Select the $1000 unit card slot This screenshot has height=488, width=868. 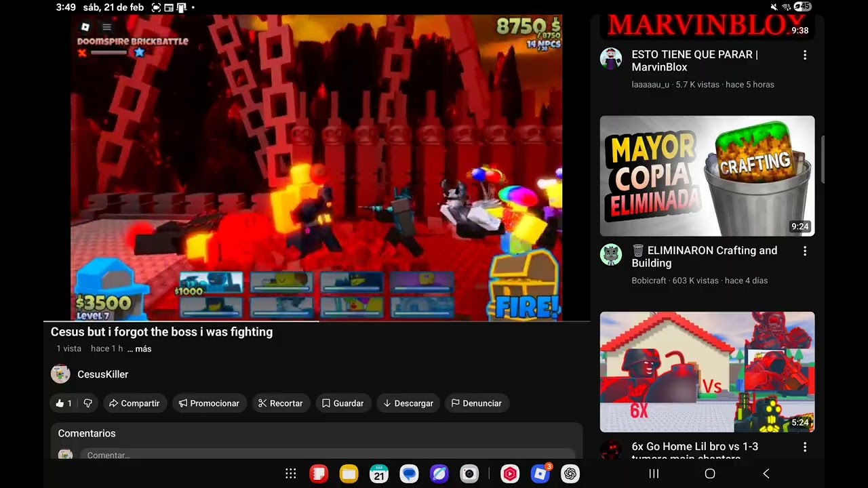[x=211, y=283]
